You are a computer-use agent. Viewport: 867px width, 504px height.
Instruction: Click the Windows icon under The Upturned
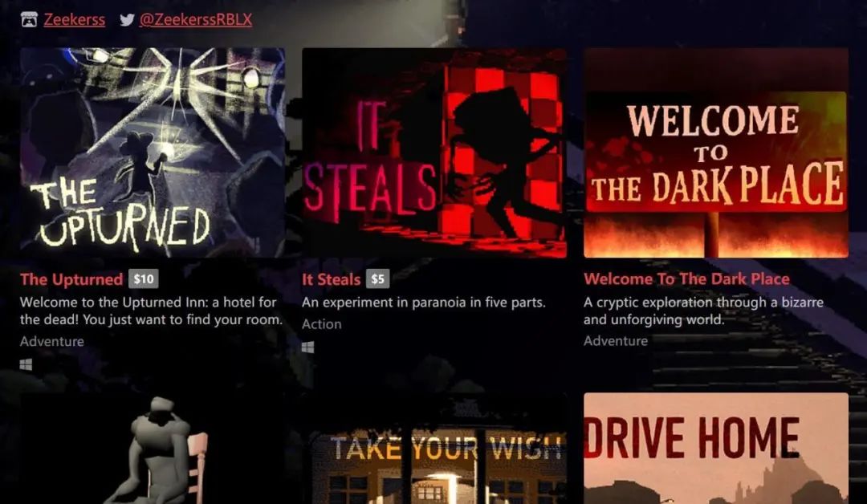click(26, 364)
